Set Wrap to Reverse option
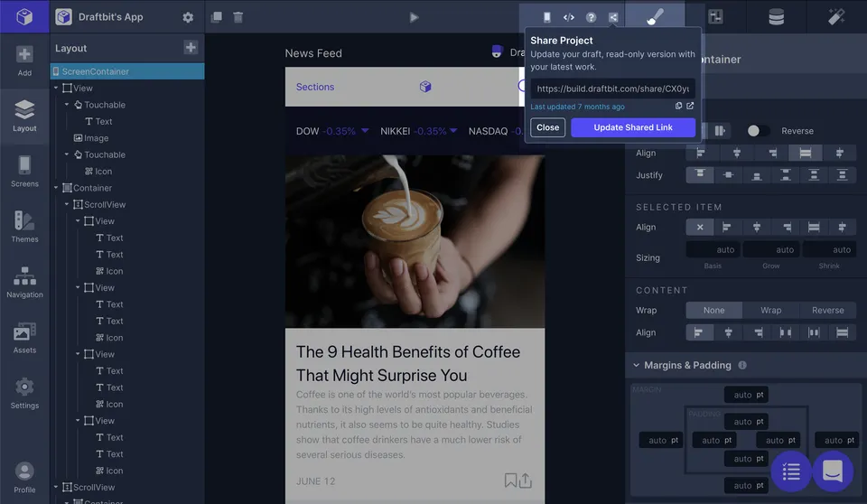Image resolution: width=867 pixels, height=504 pixels. [828, 311]
